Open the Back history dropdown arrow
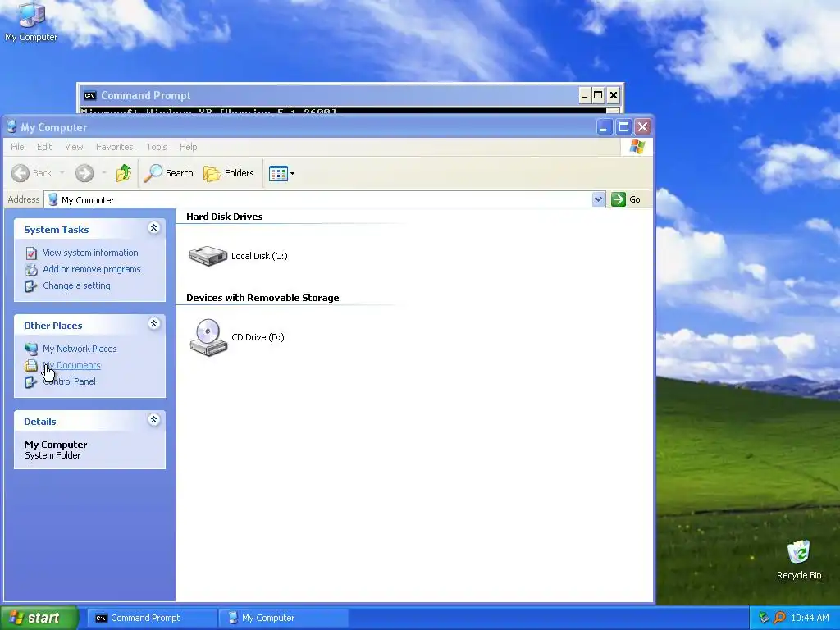The width and height of the screenshot is (840, 630). click(x=62, y=173)
